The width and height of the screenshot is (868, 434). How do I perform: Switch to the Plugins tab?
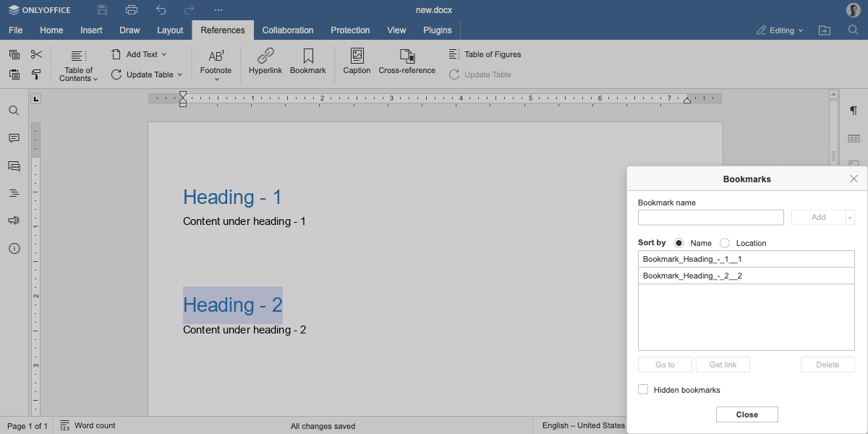click(438, 30)
